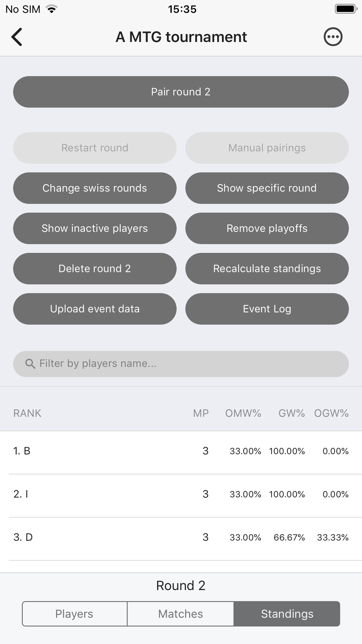Screen dimensions: 362x644
Task: Focus the Filter by players name field
Action: pyautogui.click(x=187, y=364)
